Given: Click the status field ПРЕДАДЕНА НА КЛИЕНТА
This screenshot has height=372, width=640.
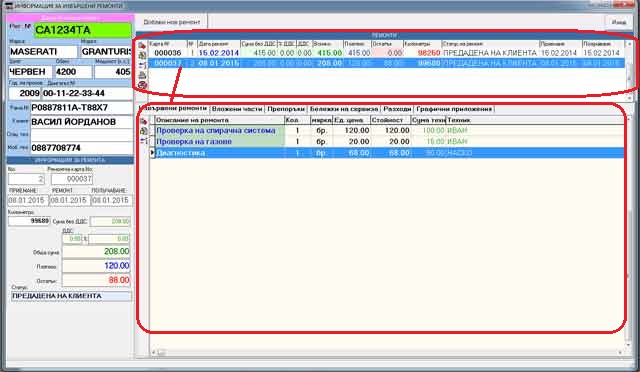Looking at the screenshot, I should pos(71,296).
